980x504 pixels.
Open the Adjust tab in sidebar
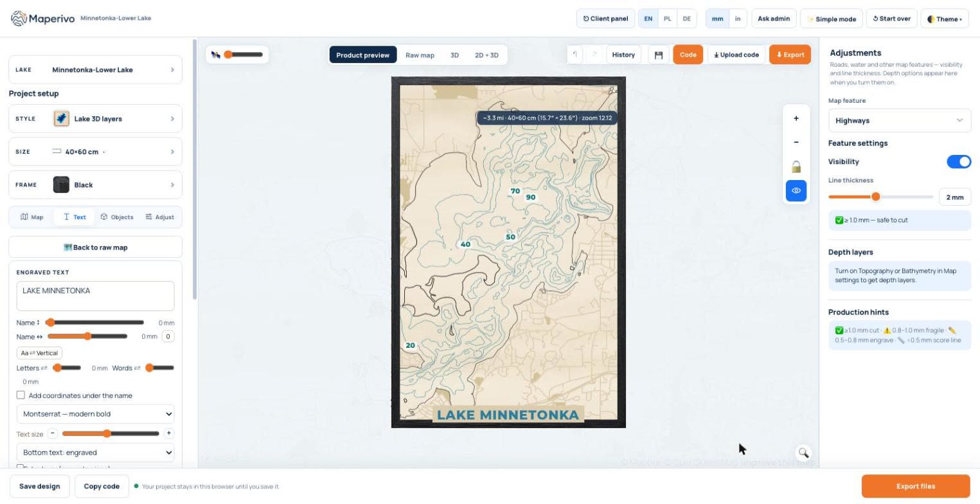click(160, 217)
